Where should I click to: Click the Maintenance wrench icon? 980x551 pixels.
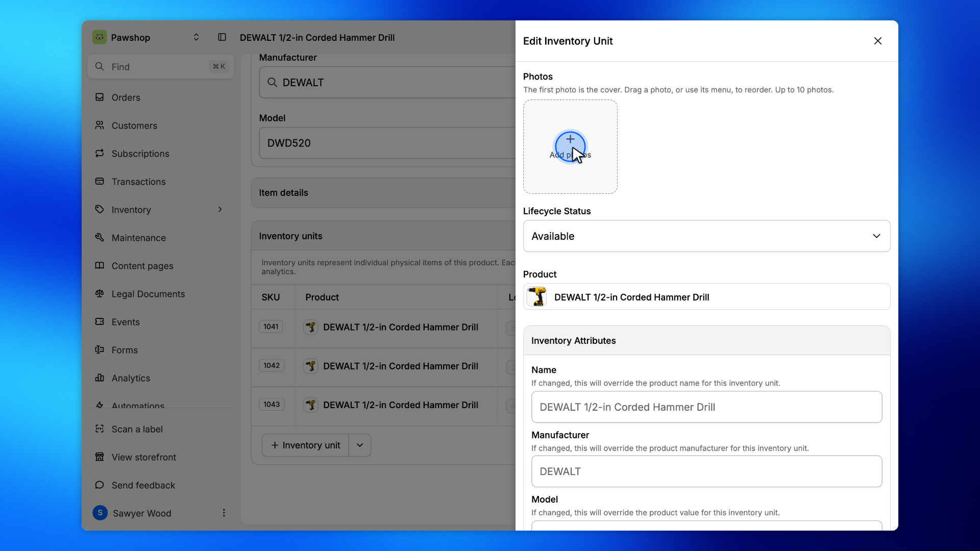(100, 238)
